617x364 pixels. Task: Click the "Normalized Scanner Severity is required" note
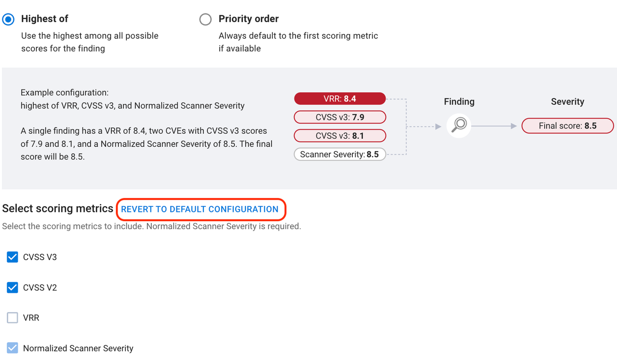(x=224, y=226)
